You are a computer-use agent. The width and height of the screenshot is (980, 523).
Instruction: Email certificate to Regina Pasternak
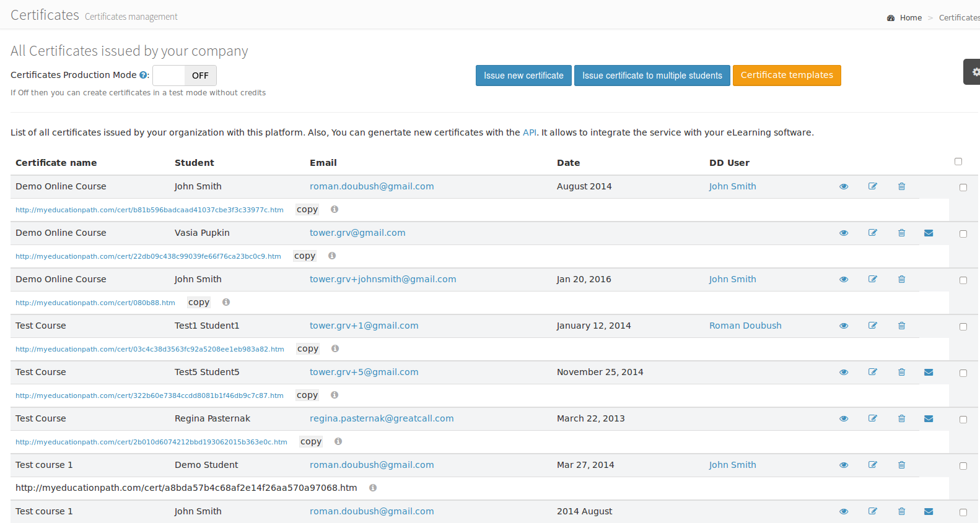(928, 418)
